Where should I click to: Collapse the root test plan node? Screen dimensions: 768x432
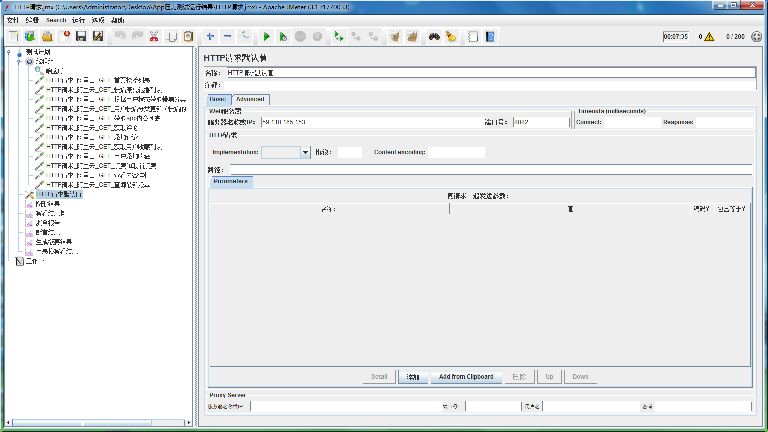click(x=8, y=53)
